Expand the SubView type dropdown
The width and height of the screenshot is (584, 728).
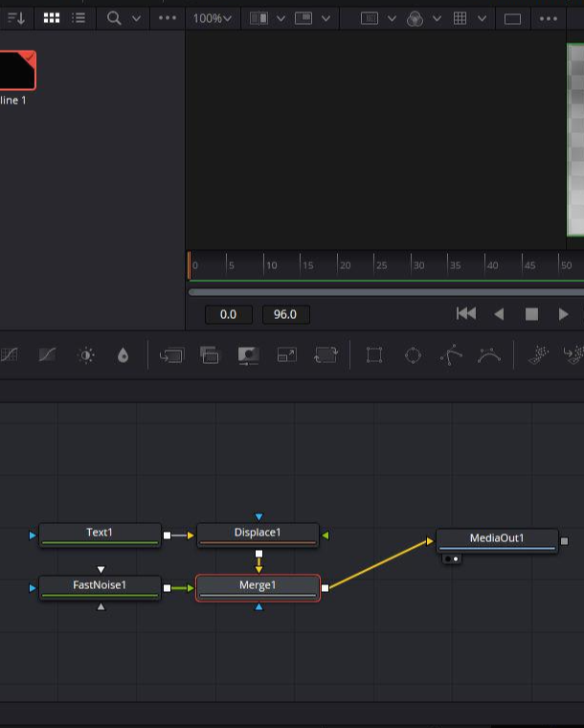click(x=326, y=18)
